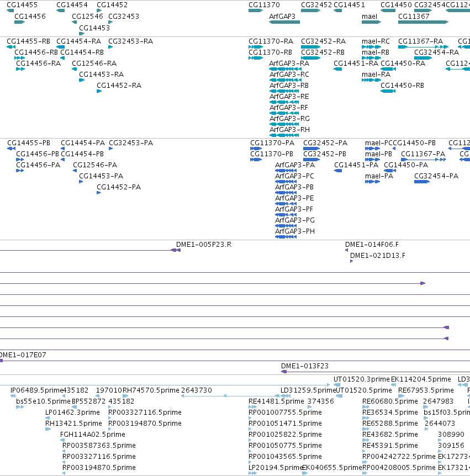Select the LP20194.5prime EST label
Viewport: 470px width, 476px height.
tap(276, 468)
